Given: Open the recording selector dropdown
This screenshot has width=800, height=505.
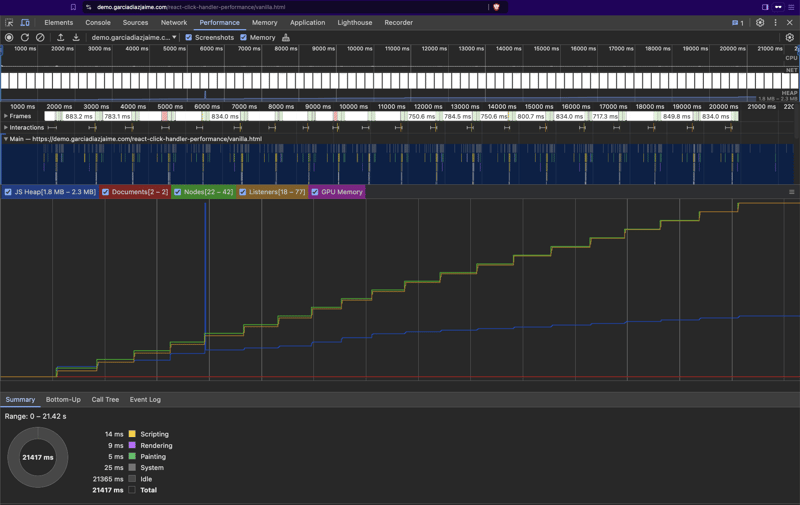Looking at the screenshot, I should click(x=134, y=37).
